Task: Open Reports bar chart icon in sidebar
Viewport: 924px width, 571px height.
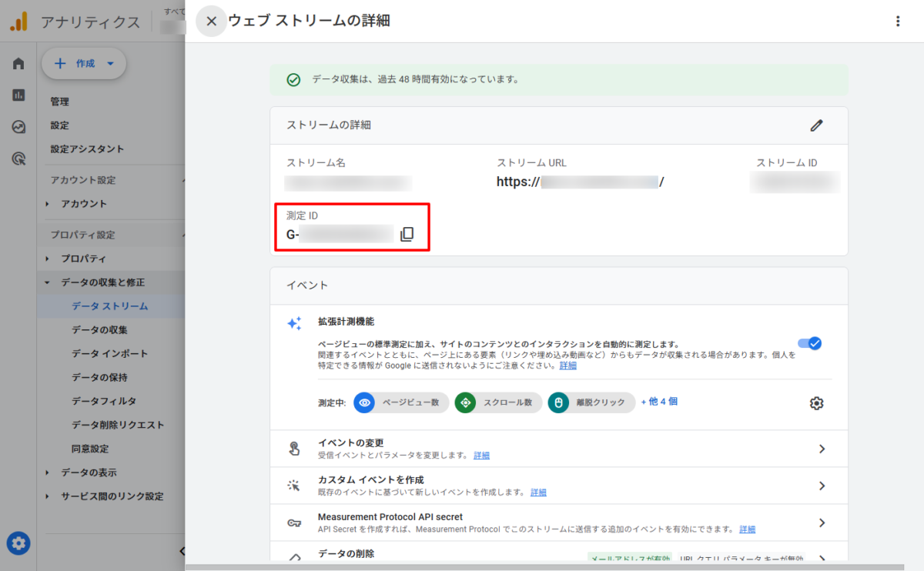Action: click(18, 95)
